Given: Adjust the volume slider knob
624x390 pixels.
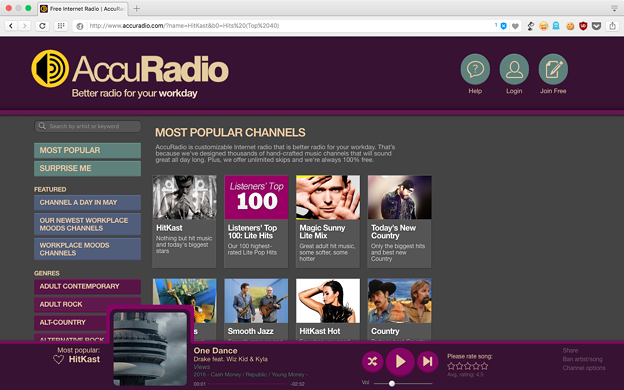Looking at the screenshot, I should tap(392, 383).
